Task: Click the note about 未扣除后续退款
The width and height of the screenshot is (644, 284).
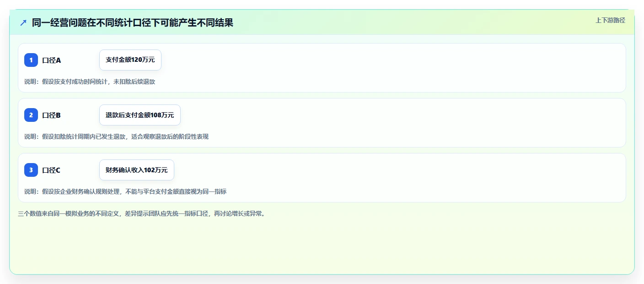Action: [x=90, y=82]
